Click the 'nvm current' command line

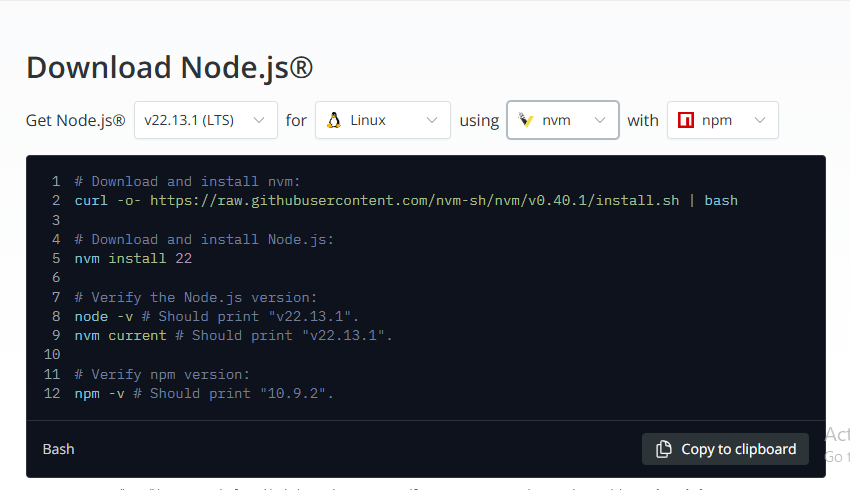pyautogui.click(x=233, y=336)
